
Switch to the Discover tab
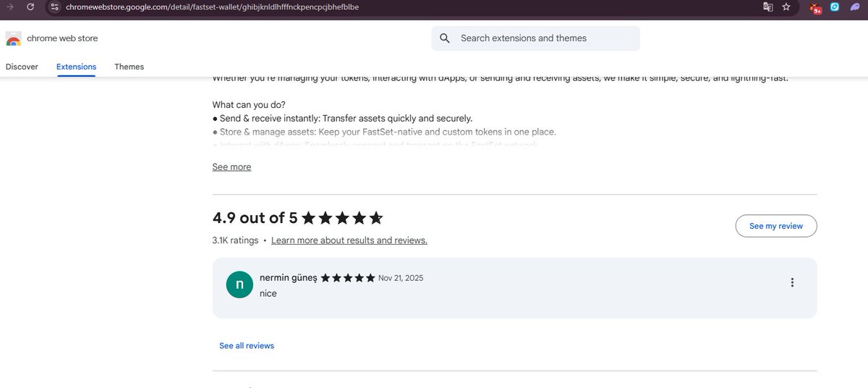pyautogui.click(x=22, y=67)
